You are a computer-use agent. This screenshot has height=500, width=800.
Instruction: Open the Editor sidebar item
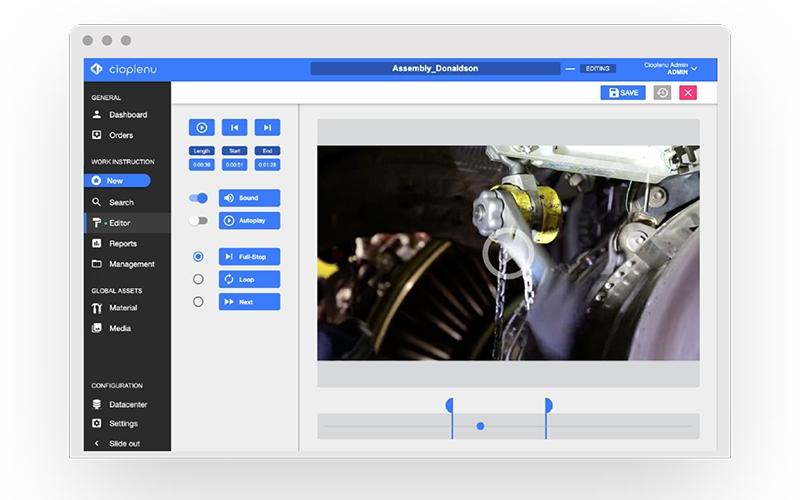coord(127,223)
